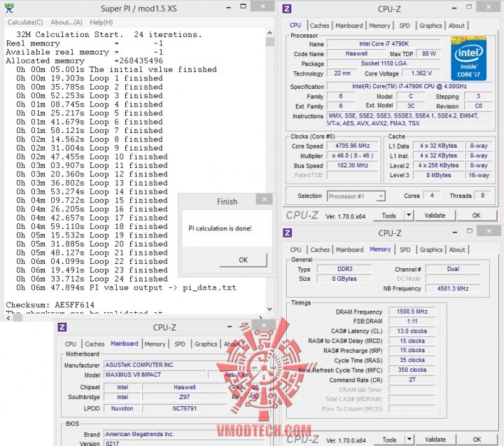The width and height of the screenshot is (504, 446).
Task: Click left arrow of Super PI horizontal scrollbar
Action: 8,318
